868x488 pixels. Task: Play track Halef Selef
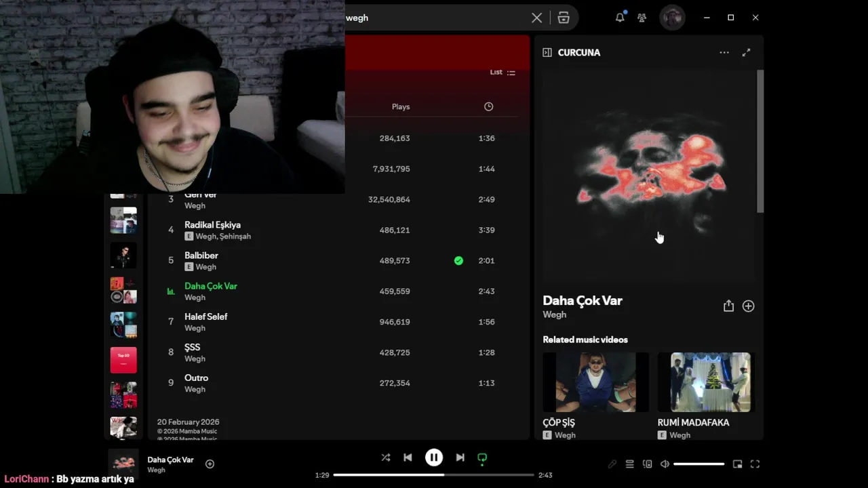(x=206, y=317)
